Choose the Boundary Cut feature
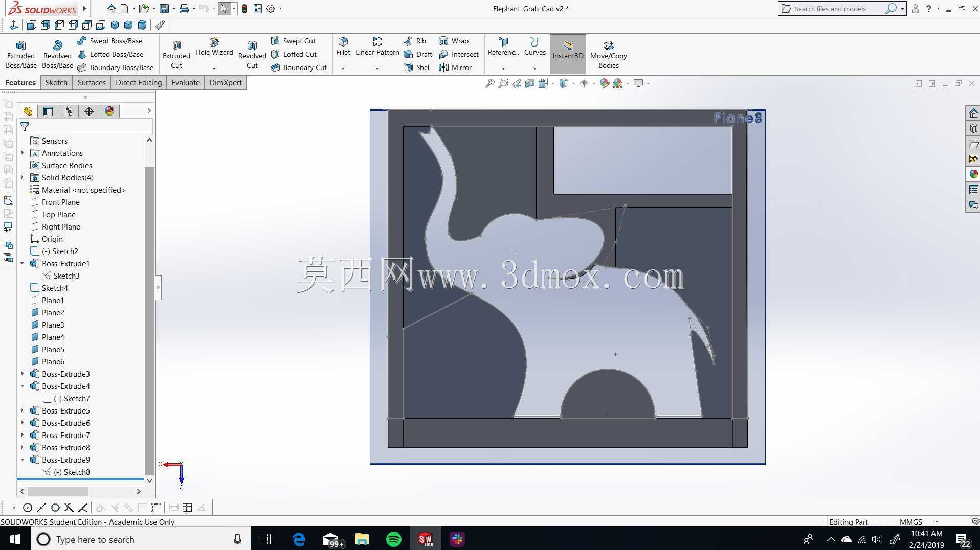 coord(299,67)
